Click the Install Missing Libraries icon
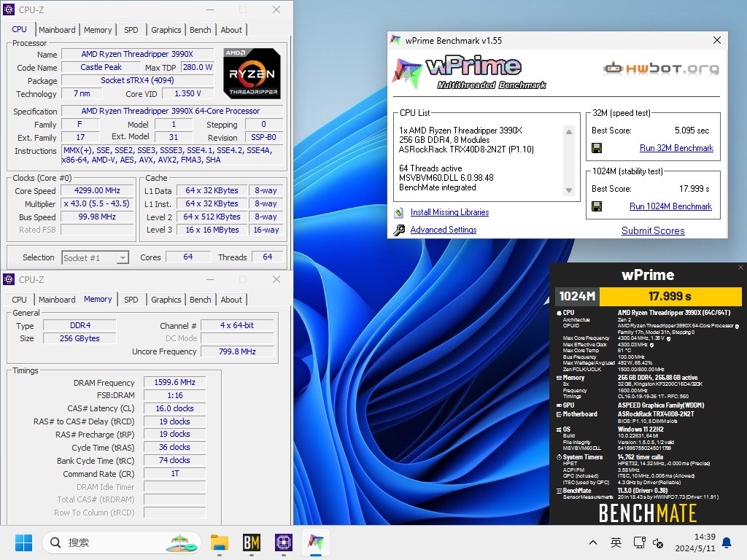The height and width of the screenshot is (560, 747). pyautogui.click(x=399, y=212)
